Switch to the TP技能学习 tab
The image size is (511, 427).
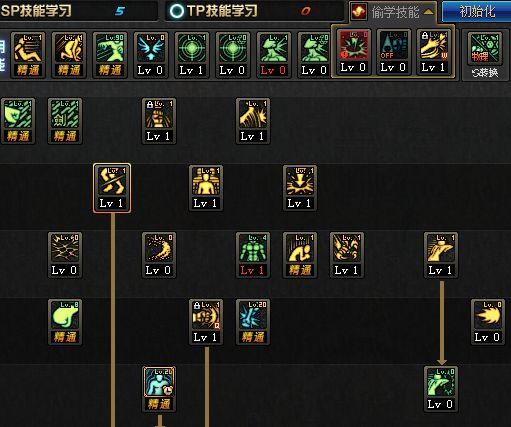pyautogui.click(x=222, y=11)
